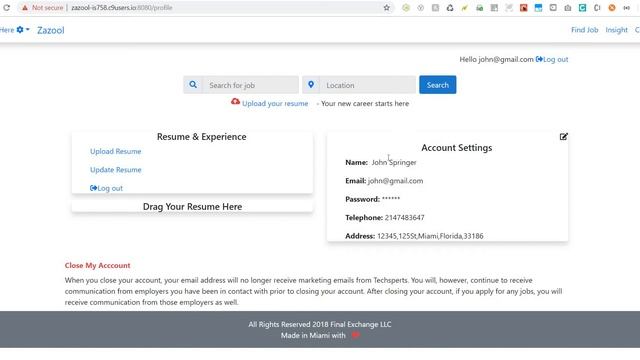
Task: Click the magnifier icon beside job search
Action: coord(193,85)
